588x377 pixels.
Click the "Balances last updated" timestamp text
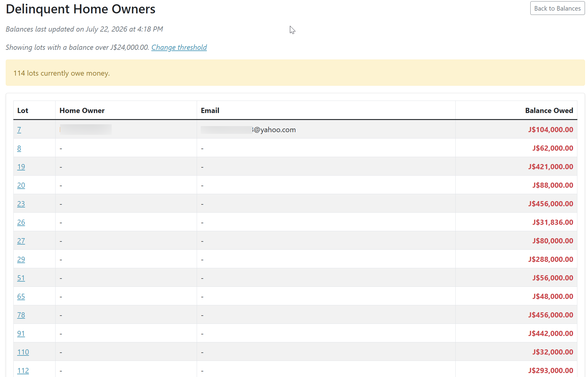click(84, 29)
